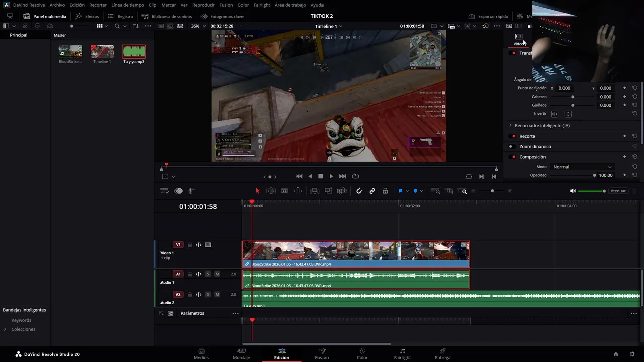Reset the Recorte section
This screenshot has height=362, width=644.
click(x=635, y=136)
